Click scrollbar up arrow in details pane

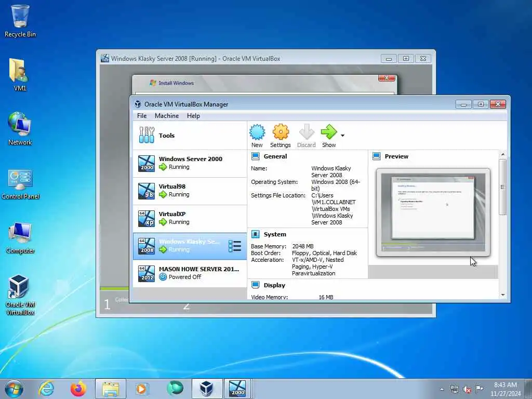point(503,154)
